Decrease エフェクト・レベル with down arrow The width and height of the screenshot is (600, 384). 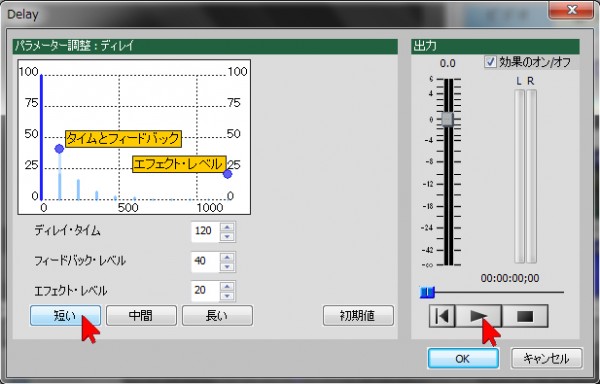point(227,296)
